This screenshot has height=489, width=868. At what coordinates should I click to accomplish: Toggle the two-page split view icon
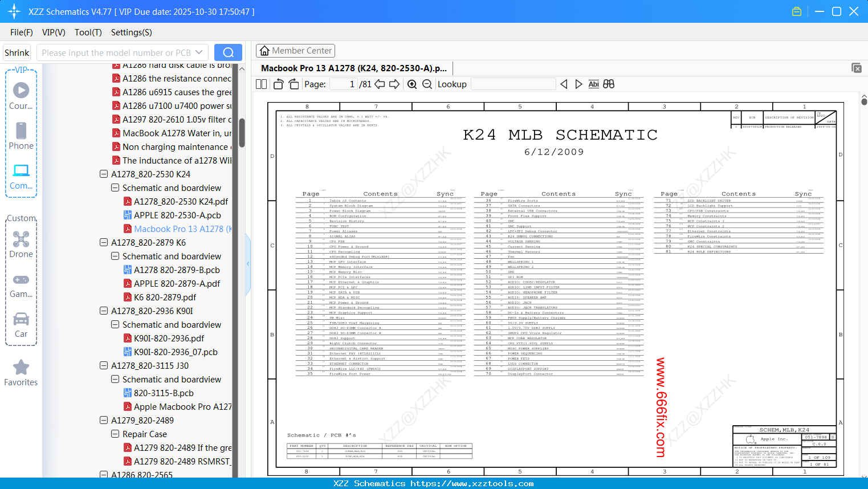[x=262, y=84]
